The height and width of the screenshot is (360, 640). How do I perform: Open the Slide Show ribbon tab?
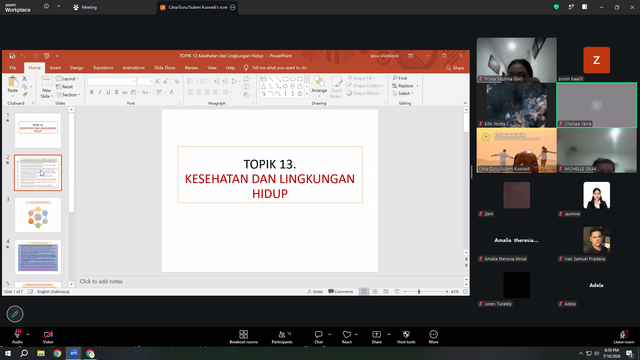164,68
